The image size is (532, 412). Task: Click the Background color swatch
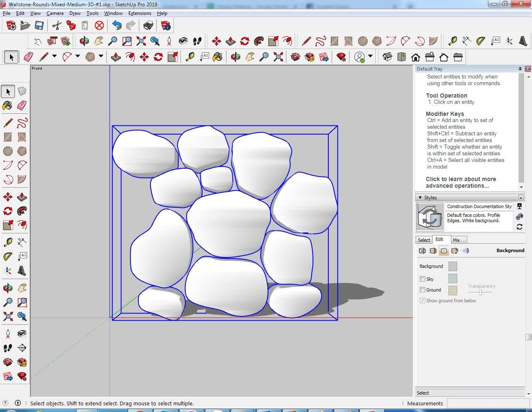click(453, 266)
